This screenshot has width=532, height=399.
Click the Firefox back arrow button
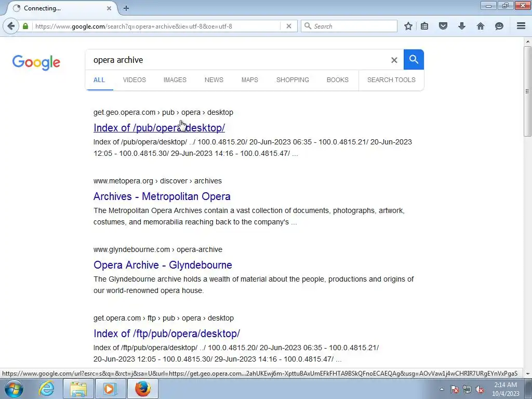coord(11,26)
